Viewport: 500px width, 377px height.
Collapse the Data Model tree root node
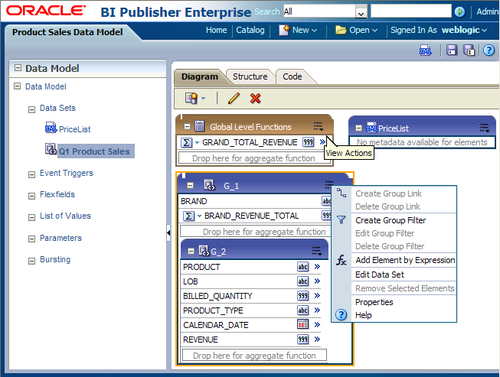(17, 86)
